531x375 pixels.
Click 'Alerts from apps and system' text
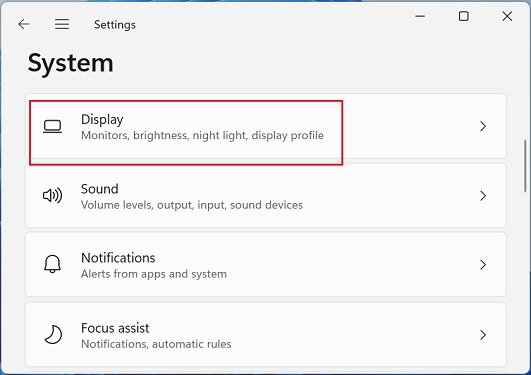pos(154,274)
